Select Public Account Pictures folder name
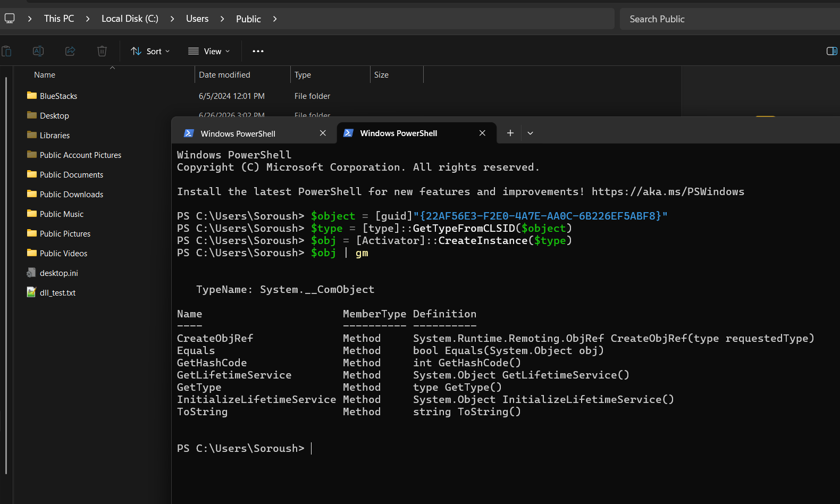 pos(80,155)
